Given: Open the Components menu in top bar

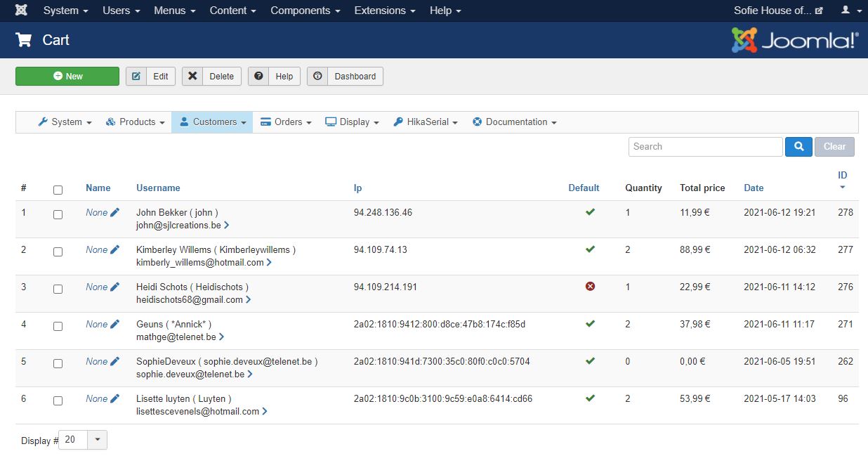Looking at the screenshot, I should [305, 11].
